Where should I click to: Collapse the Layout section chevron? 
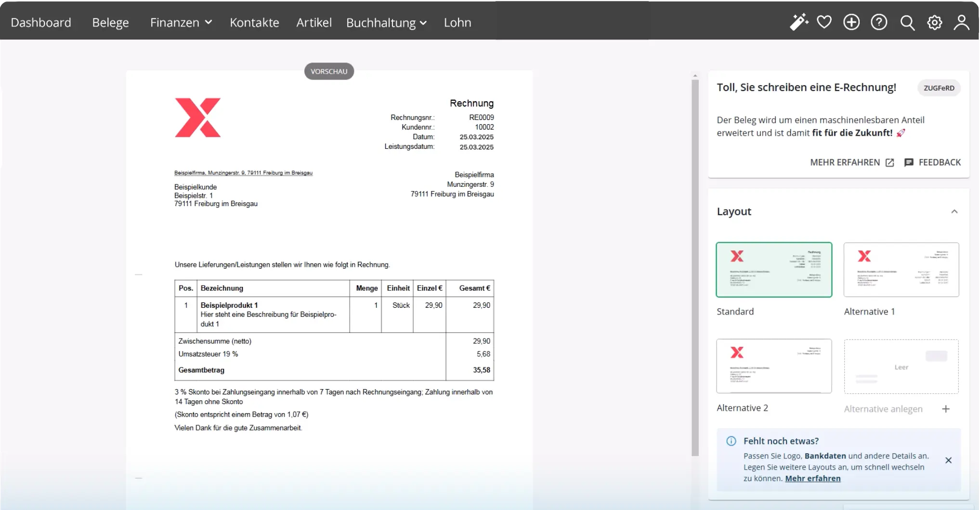click(x=954, y=211)
